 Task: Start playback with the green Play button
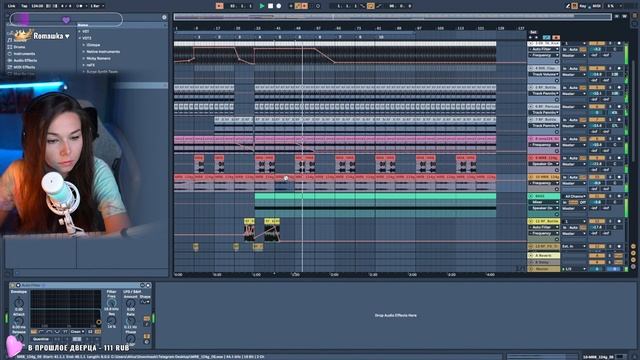click(262, 6)
